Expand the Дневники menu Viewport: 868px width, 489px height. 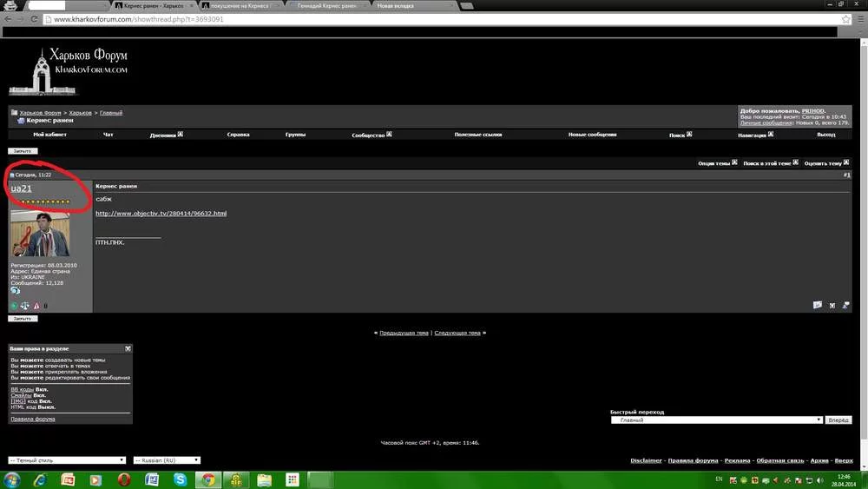pos(166,135)
